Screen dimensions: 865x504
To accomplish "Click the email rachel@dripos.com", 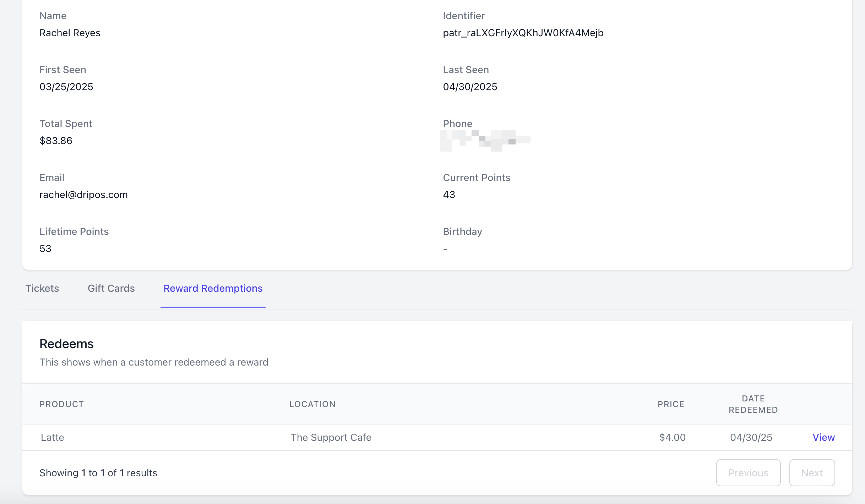I will [83, 195].
